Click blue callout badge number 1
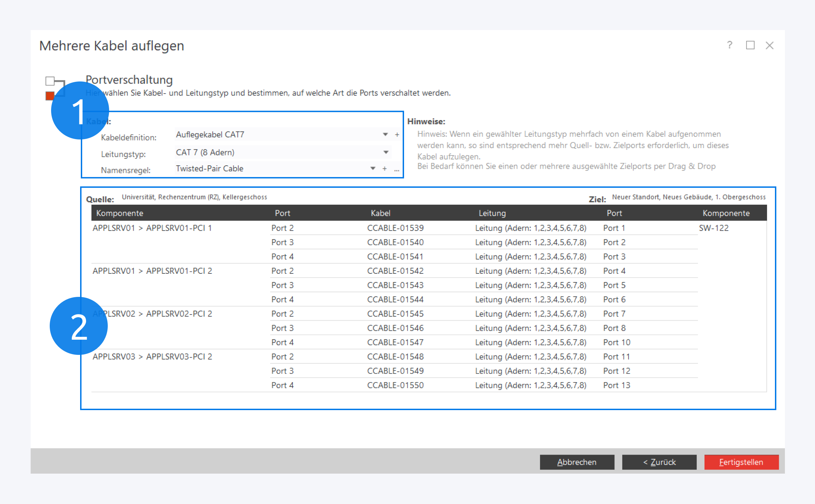 pyautogui.click(x=80, y=110)
